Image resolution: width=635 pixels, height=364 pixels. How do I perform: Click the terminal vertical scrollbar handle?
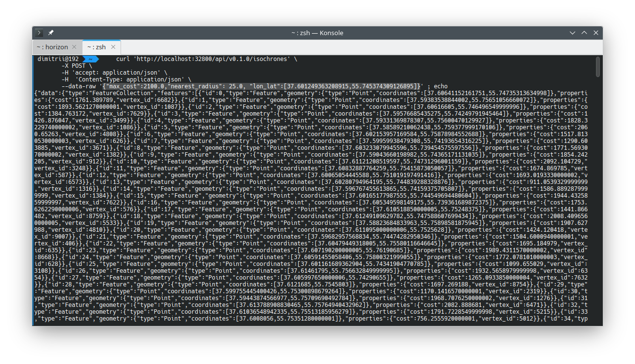click(x=598, y=67)
